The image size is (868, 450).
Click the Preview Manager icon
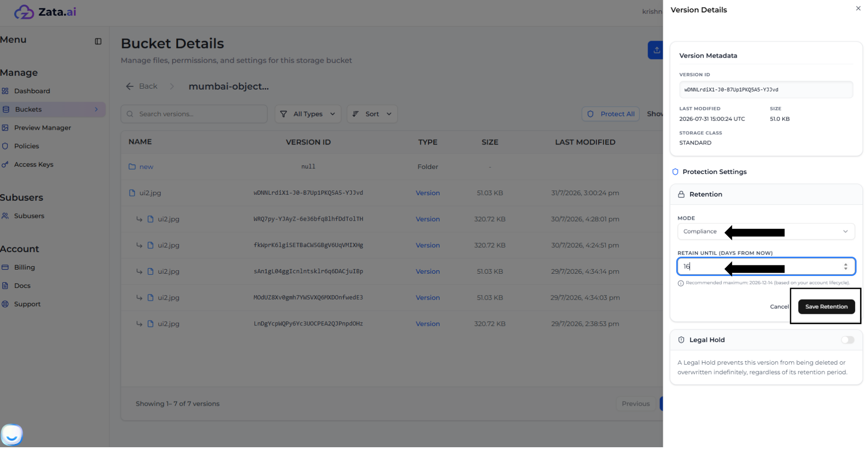click(x=5, y=128)
